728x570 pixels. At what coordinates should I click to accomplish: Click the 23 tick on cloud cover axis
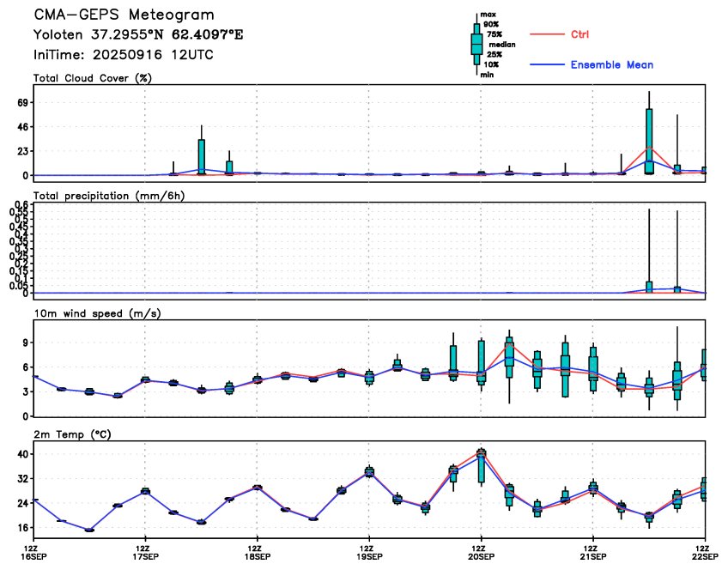coord(22,151)
